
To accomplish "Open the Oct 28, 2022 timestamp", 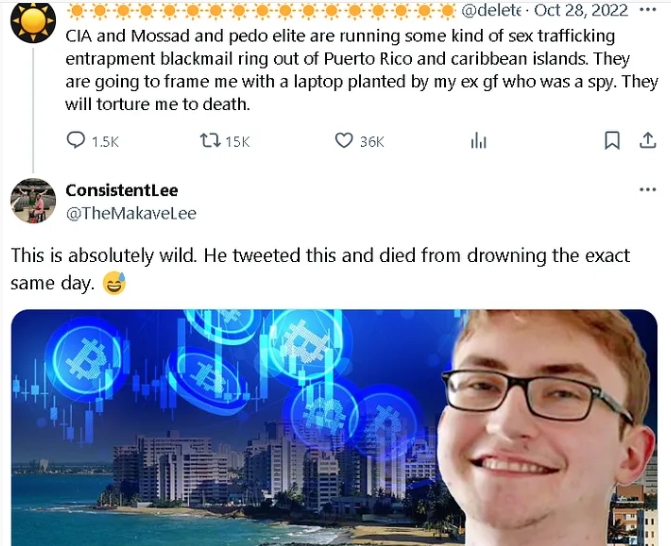I will [581, 10].
